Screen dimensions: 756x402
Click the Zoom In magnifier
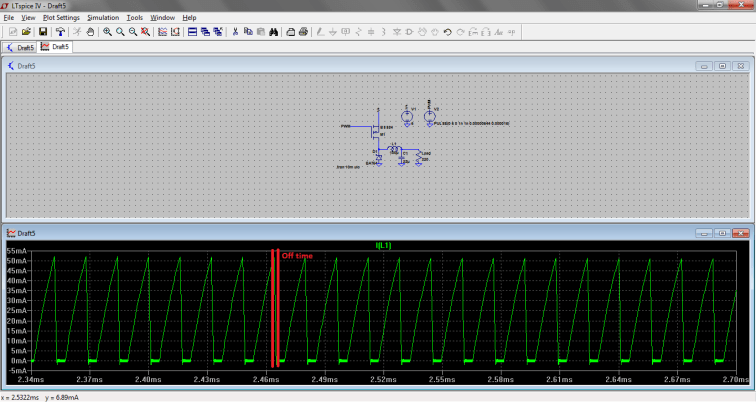(x=107, y=32)
